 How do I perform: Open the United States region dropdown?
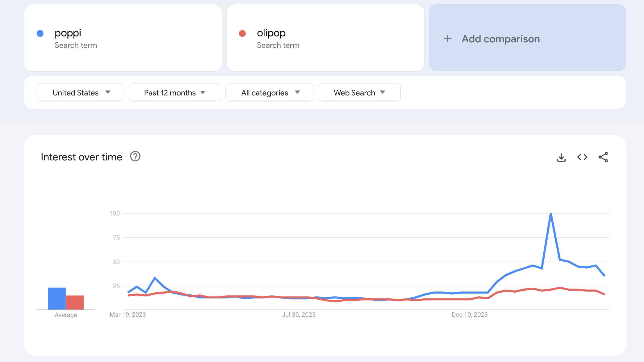[80, 93]
